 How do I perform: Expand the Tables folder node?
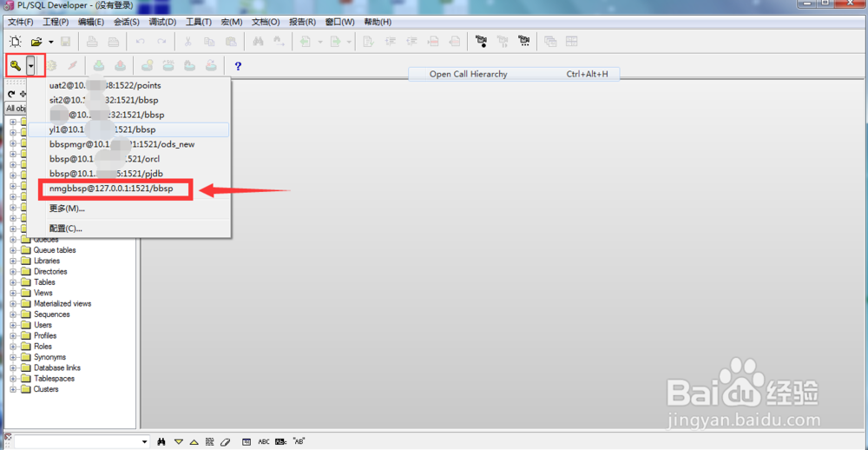tap(13, 282)
